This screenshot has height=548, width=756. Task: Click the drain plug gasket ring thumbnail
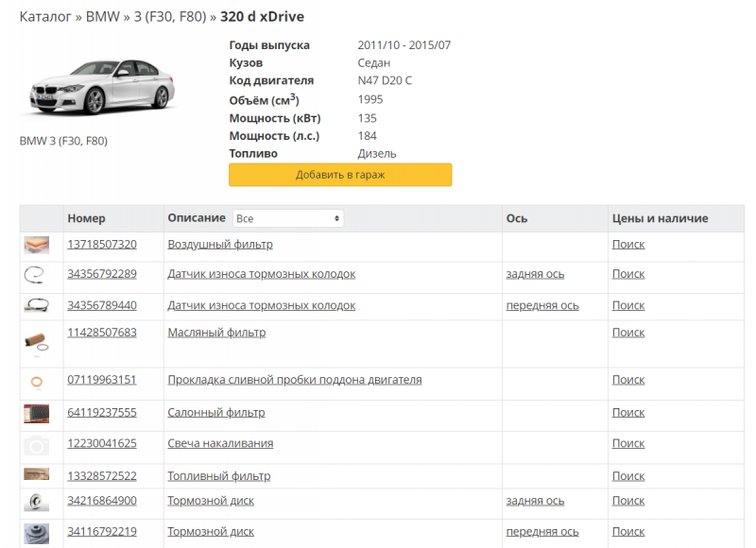pyautogui.click(x=37, y=383)
